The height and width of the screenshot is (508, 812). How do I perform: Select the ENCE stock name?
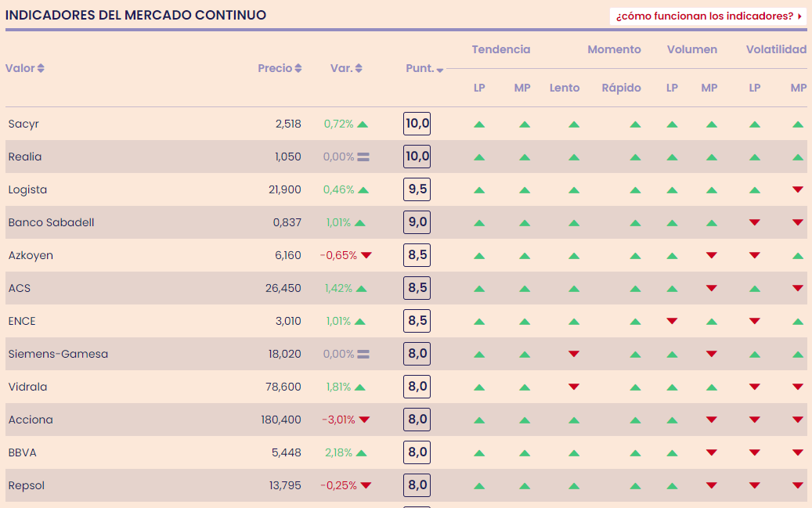(x=22, y=321)
